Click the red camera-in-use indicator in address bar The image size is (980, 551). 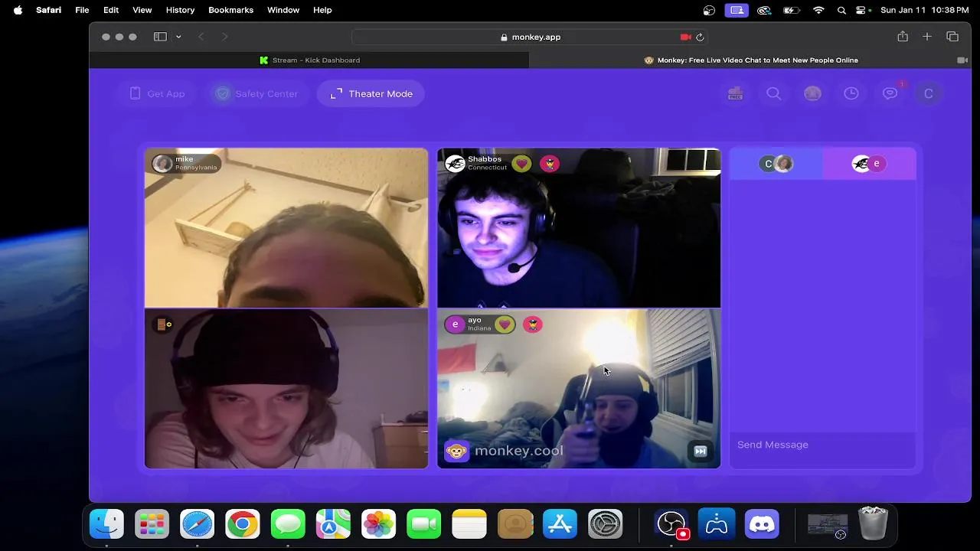(x=685, y=37)
